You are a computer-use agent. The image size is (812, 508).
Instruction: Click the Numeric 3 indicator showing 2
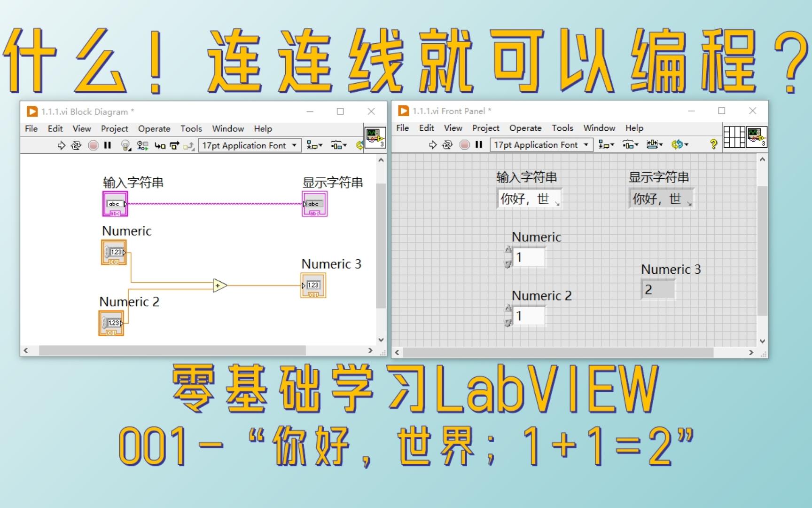pyautogui.click(x=658, y=289)
